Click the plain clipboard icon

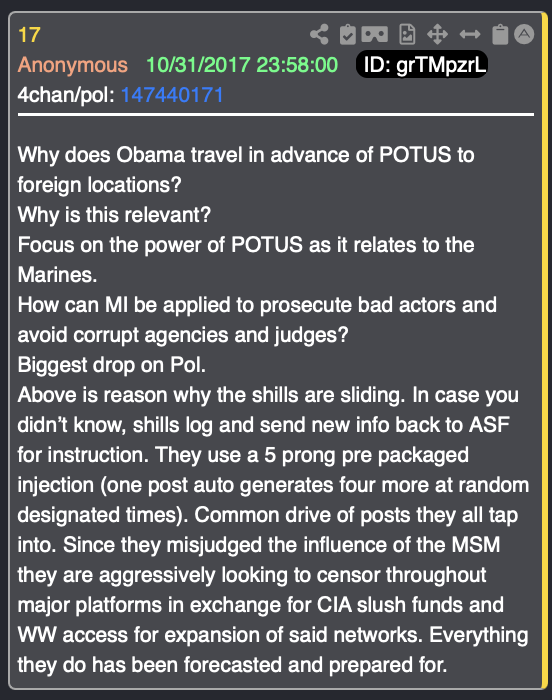pos(500,34)
